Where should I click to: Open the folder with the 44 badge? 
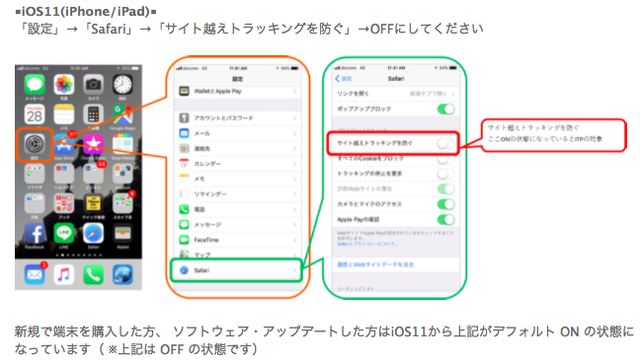[94, 174]
